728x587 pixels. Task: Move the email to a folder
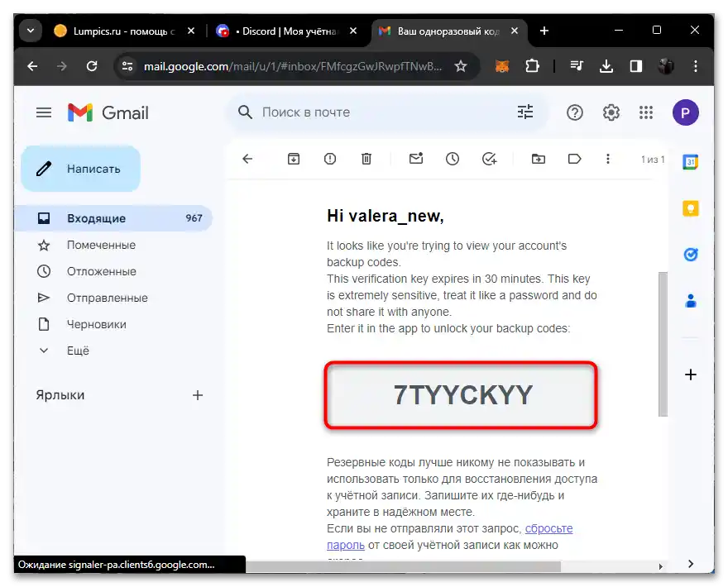pyautogui.click(x=539, y=160)
